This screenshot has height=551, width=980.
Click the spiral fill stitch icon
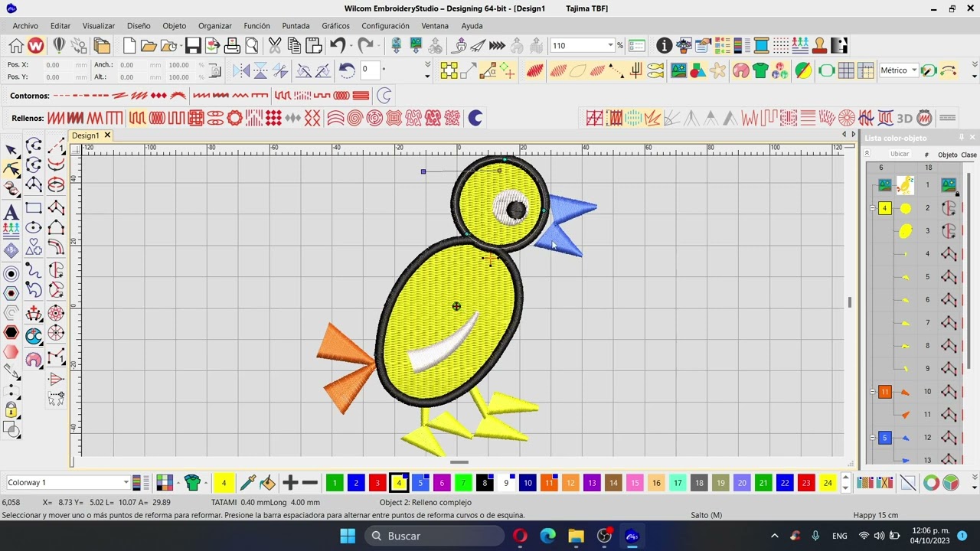click(x=354, y=118)
